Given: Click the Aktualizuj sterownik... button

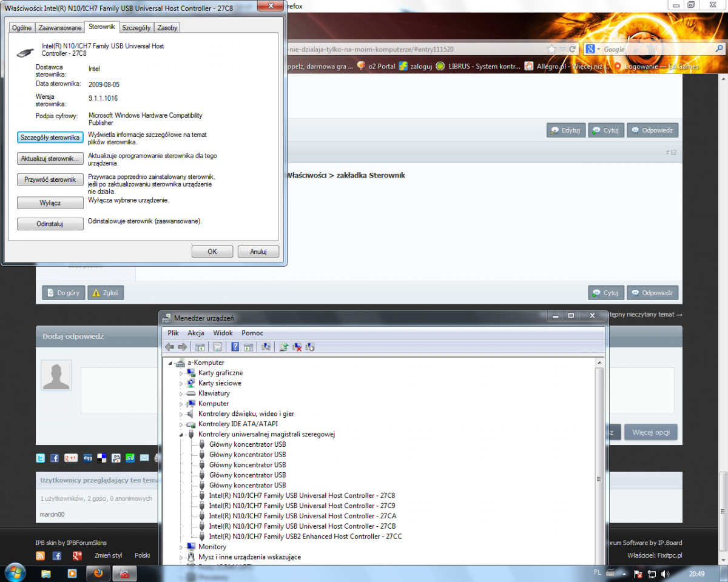Looking at the screenshot, I should click(x=50, y=159).
